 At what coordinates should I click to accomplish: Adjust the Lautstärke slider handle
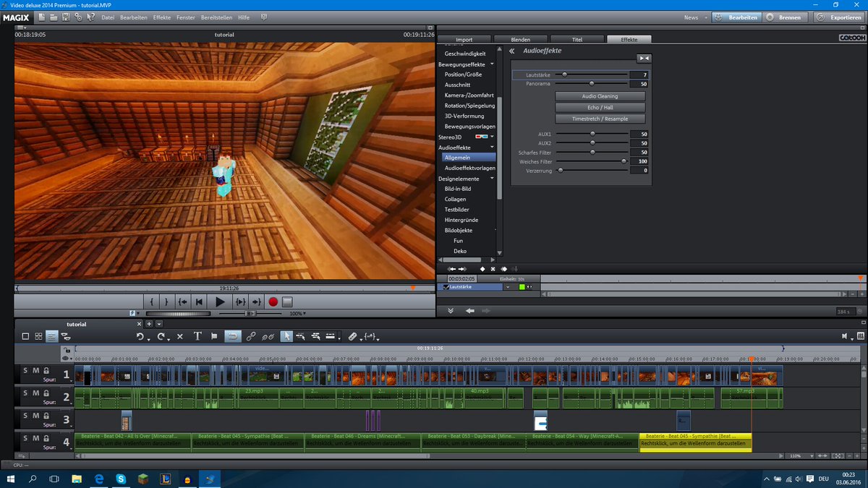pyautogui.click(x=565, y=74)
